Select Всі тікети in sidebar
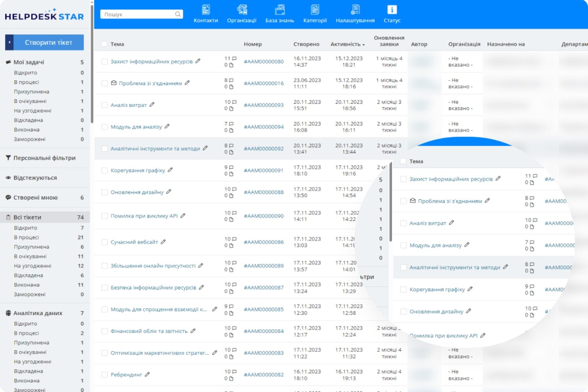Image resolution: width=588 pixels, height=392 pixels. click(x=27, y=217)
